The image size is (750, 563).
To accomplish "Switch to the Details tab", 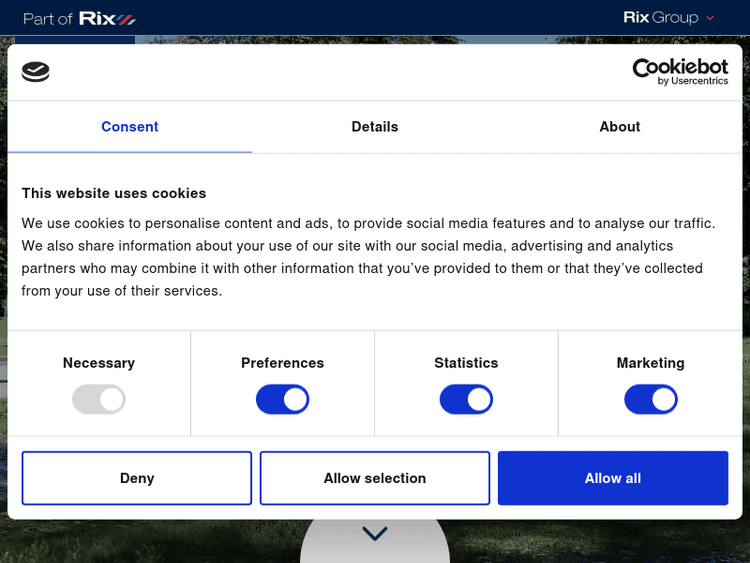I will pyautogui.click(x=375, y=127).
